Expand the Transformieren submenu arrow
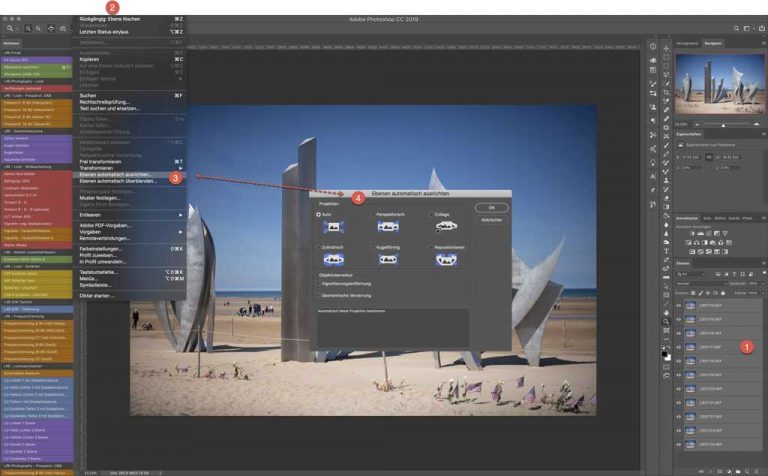 click(180, 168)
